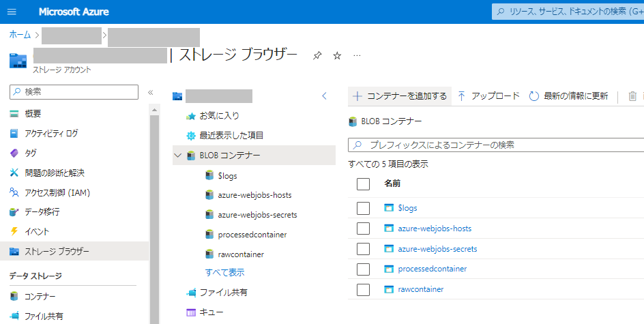Screen dimensions: 644x324
Task: Select 最近表示した項目 in the tree
Action: (x=231, y=136)
